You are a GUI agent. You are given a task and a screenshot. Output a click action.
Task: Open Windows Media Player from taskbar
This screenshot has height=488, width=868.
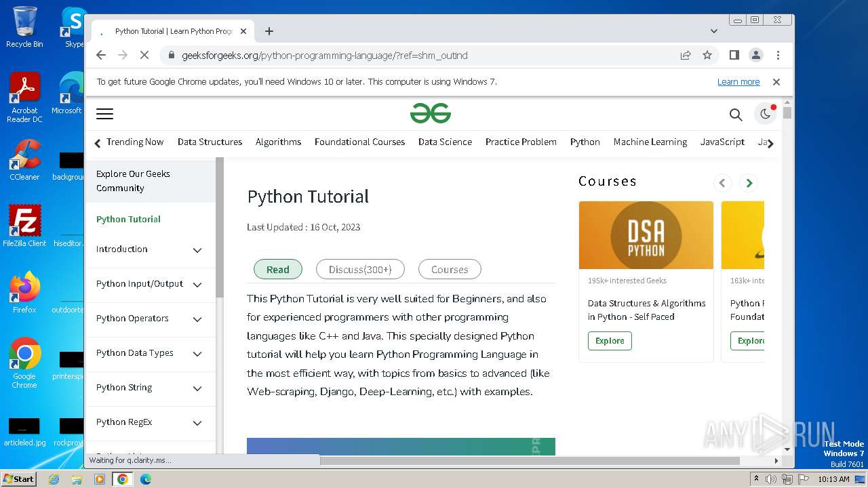(x=100, y=479)
